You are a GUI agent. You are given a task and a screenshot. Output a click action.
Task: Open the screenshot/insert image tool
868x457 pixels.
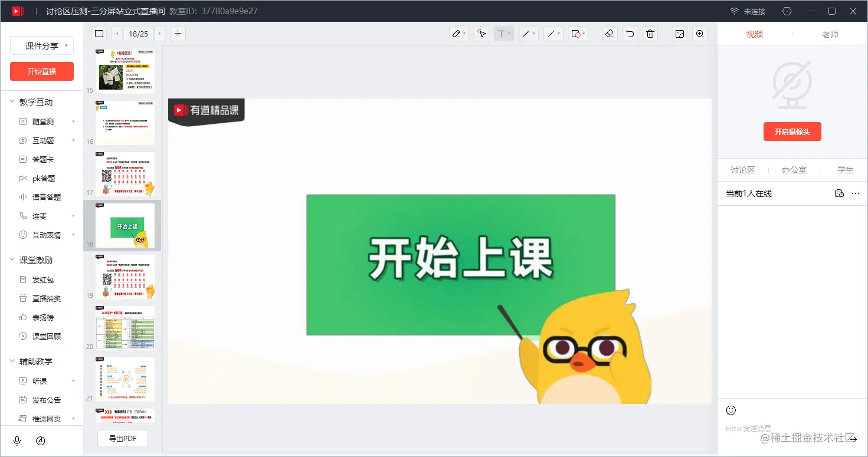point(679,34)
